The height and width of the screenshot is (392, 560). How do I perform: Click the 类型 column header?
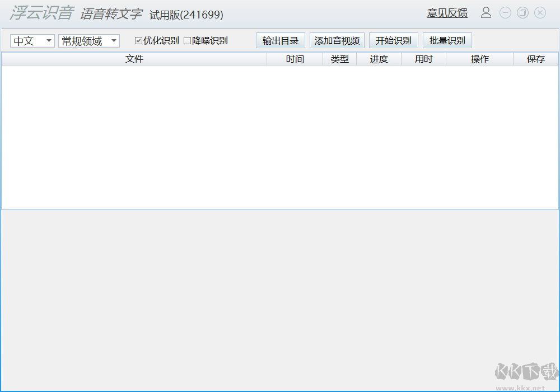click(x=339, y=58)
